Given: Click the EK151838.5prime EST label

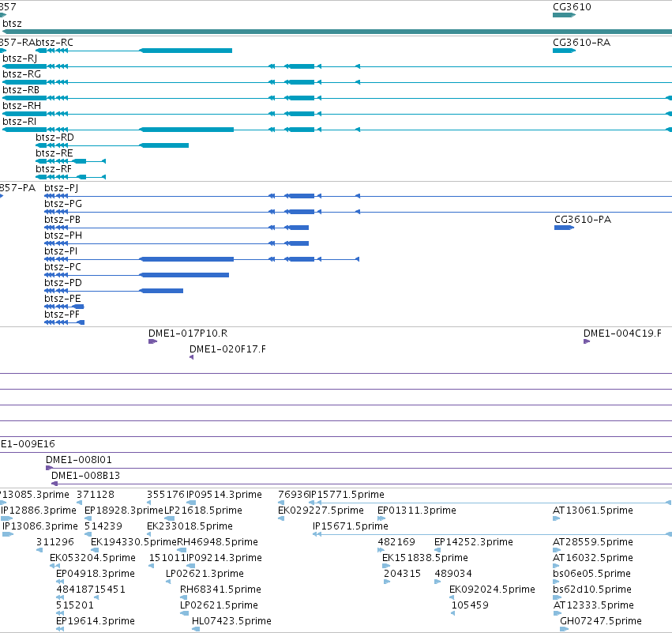Looking at the screenshot, I should click(x=425, y=559).
